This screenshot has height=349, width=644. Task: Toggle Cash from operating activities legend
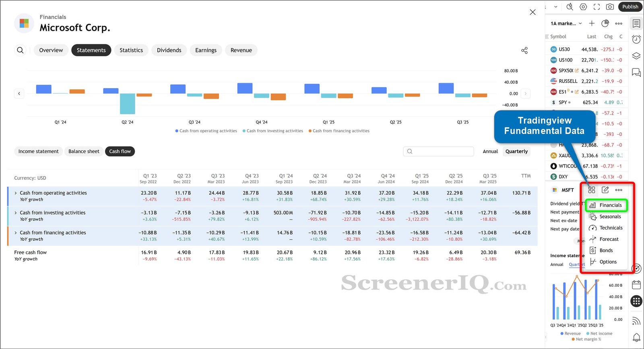(x=206, y=131)
